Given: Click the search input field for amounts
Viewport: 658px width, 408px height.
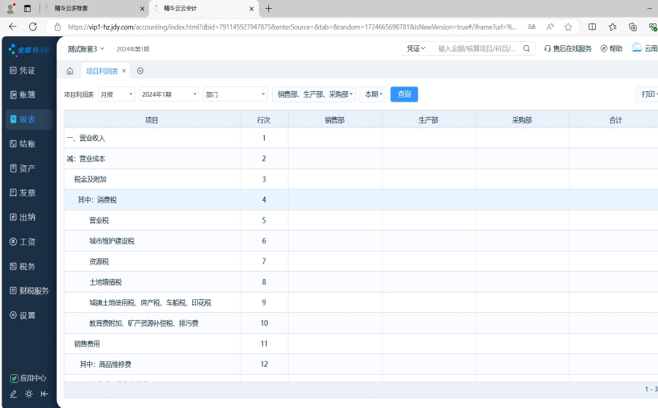Looking at the screenshot, I should click(x=476, y=48).
